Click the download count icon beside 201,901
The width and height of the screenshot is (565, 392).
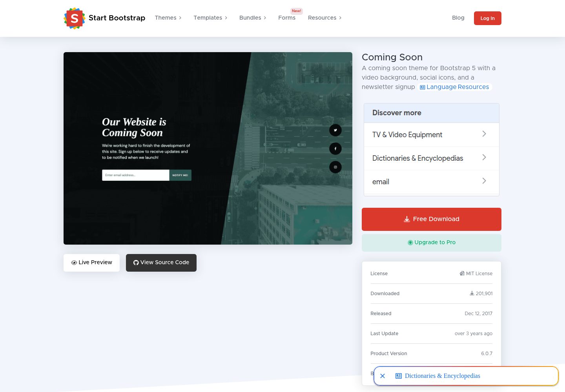coord(472,293)
